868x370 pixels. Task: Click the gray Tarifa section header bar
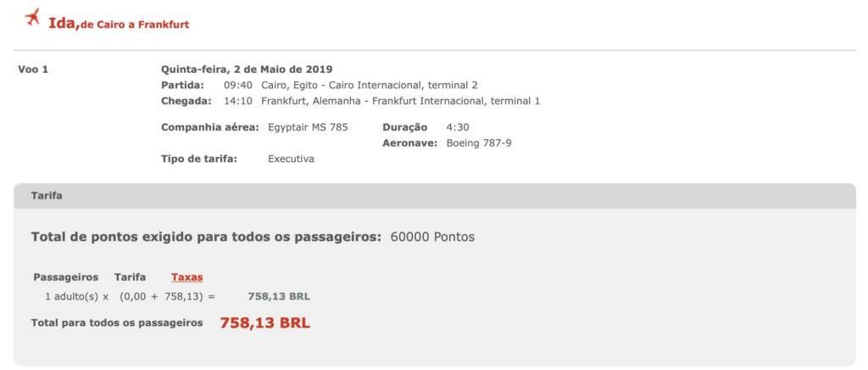434,196
